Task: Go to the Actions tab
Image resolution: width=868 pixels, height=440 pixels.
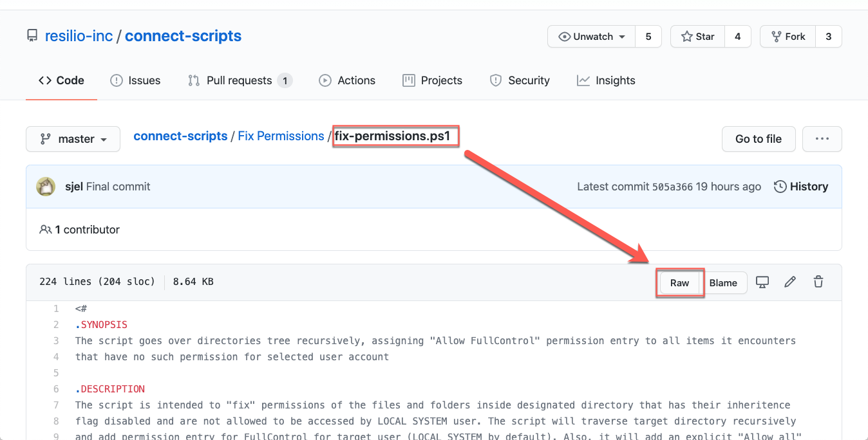Action: (x=347, y=80)
